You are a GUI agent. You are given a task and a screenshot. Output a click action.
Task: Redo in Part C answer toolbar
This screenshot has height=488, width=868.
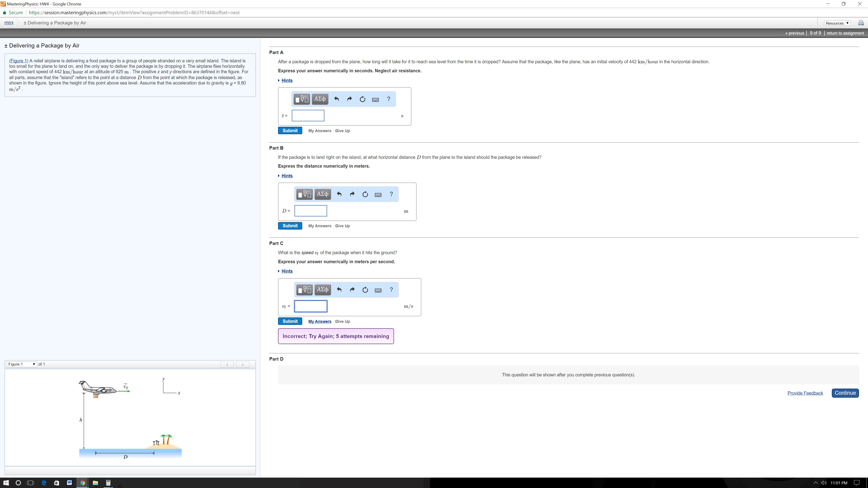pos(352,290)
